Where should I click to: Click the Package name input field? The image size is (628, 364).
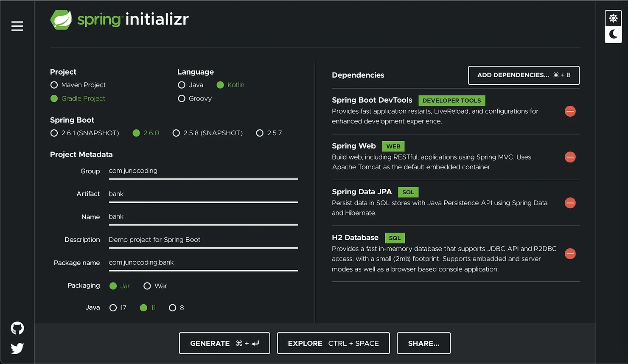tap(203, 263)
